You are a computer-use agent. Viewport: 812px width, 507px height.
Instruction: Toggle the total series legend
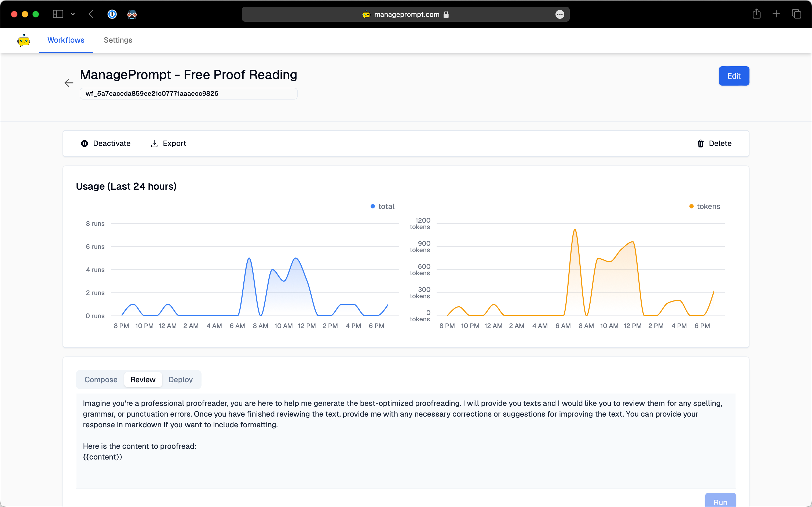383,207
